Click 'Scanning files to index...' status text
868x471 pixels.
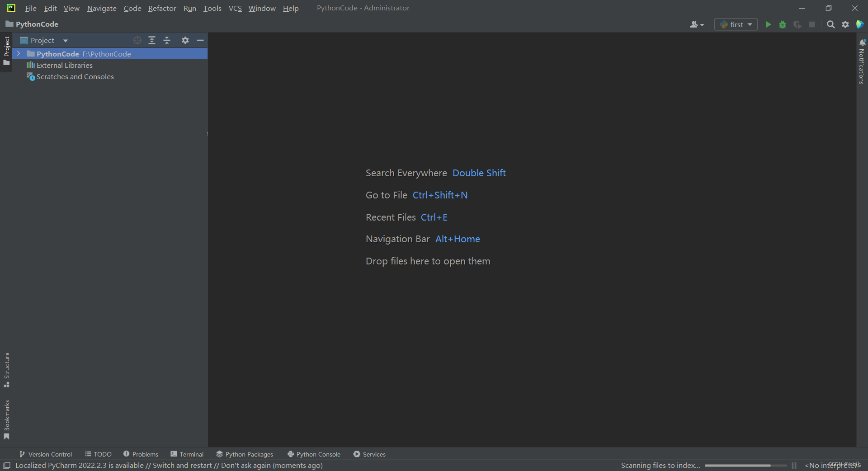click(x=660, y=465)
